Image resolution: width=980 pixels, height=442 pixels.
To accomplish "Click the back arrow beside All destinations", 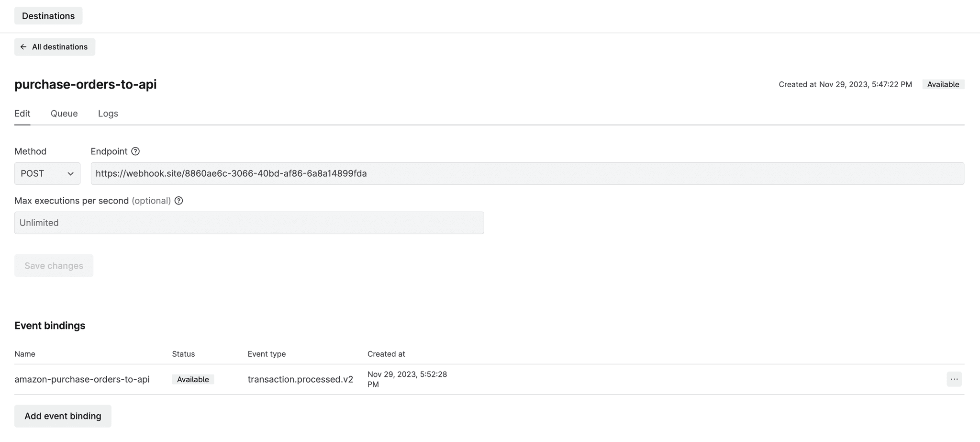I will pos(24,46).
